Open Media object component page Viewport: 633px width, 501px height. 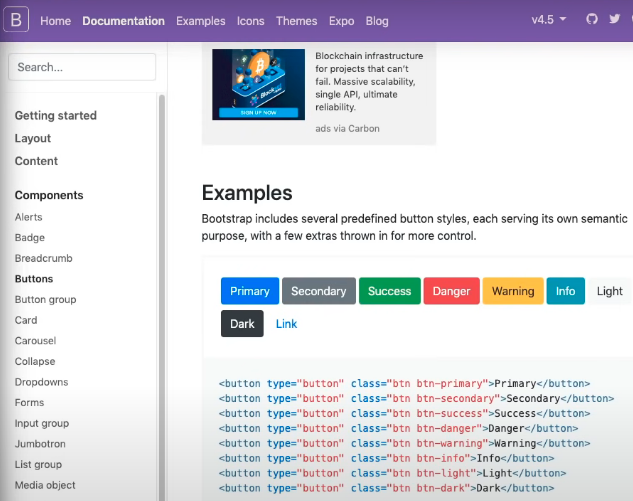pos(45,485)
